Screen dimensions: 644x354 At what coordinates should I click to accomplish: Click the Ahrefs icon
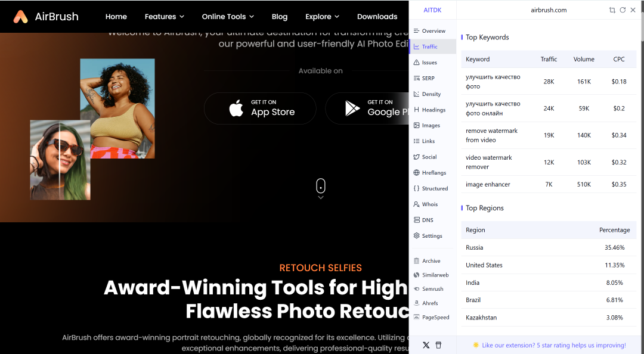pyautogui.click(x=416, y=303)
